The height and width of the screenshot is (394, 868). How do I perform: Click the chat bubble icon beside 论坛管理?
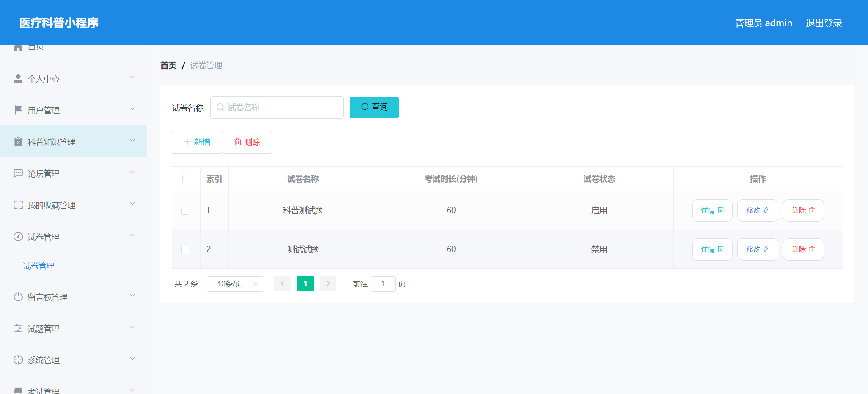tap(18, 174)
